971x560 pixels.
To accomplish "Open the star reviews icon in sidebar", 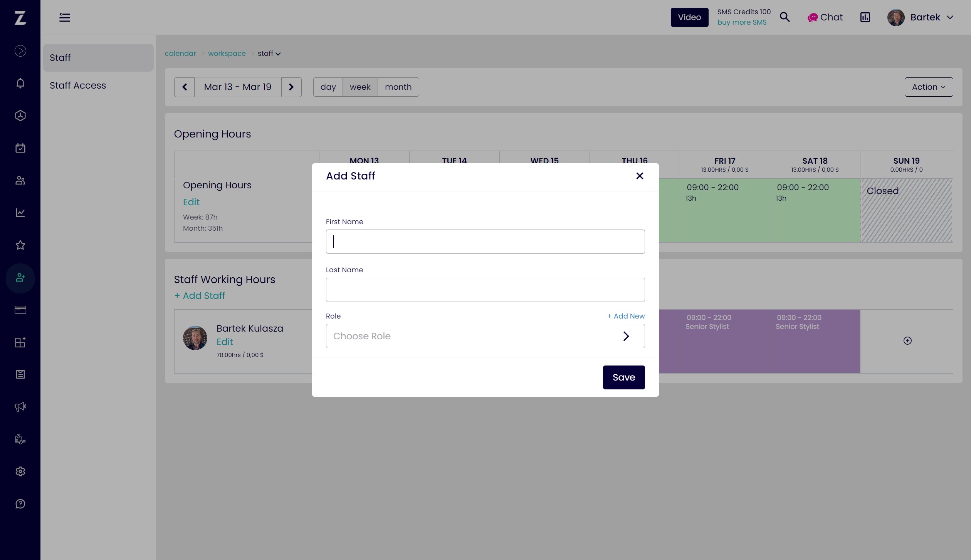I will [20, 245].
